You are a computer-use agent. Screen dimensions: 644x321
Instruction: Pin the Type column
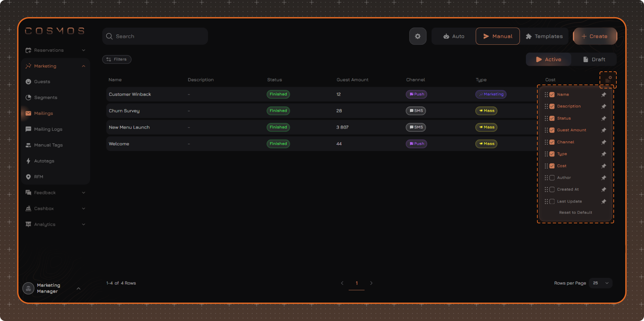click(x=604, y=154)
